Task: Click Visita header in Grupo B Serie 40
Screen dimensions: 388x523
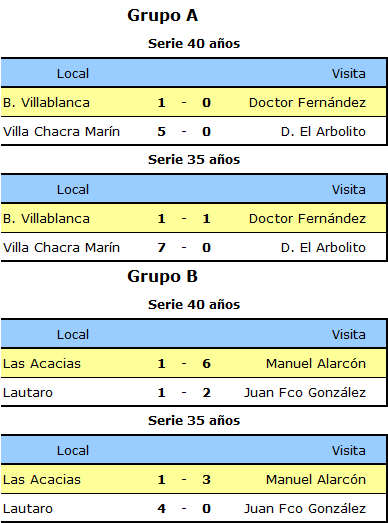Action: click(349, 335)
